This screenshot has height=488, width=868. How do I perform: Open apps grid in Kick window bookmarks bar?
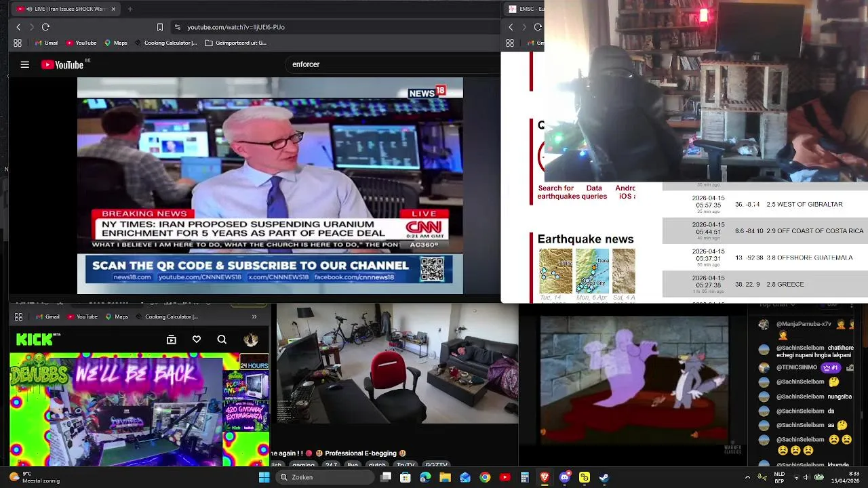(x=18, y=317)
